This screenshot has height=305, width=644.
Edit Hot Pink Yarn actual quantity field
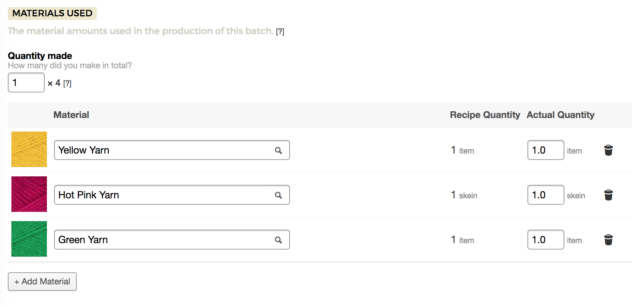click(546, 195)
